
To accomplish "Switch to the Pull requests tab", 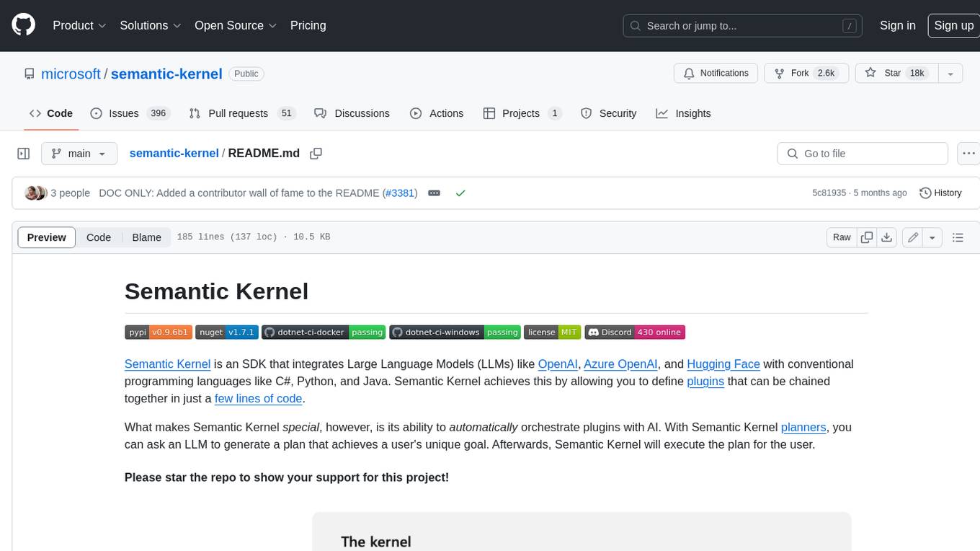I will coord(241,113).
